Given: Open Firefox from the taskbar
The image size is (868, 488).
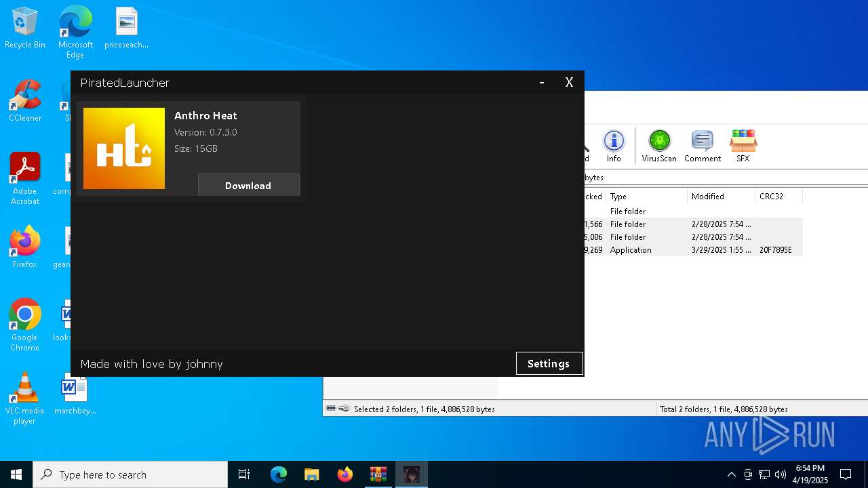Looking at the screenshot, I should point(345,474).
